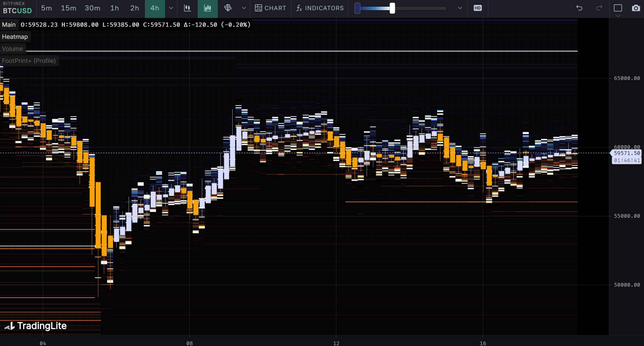Click the crosshair cursor tool icon
Image resolution: width=644 pixels, height=346 pixels.
pos(228,8)
